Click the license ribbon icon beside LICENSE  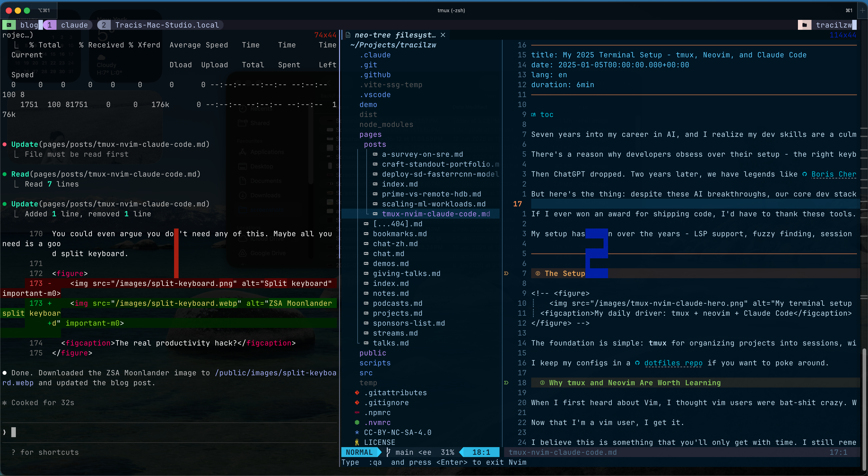tap(357, 442)
